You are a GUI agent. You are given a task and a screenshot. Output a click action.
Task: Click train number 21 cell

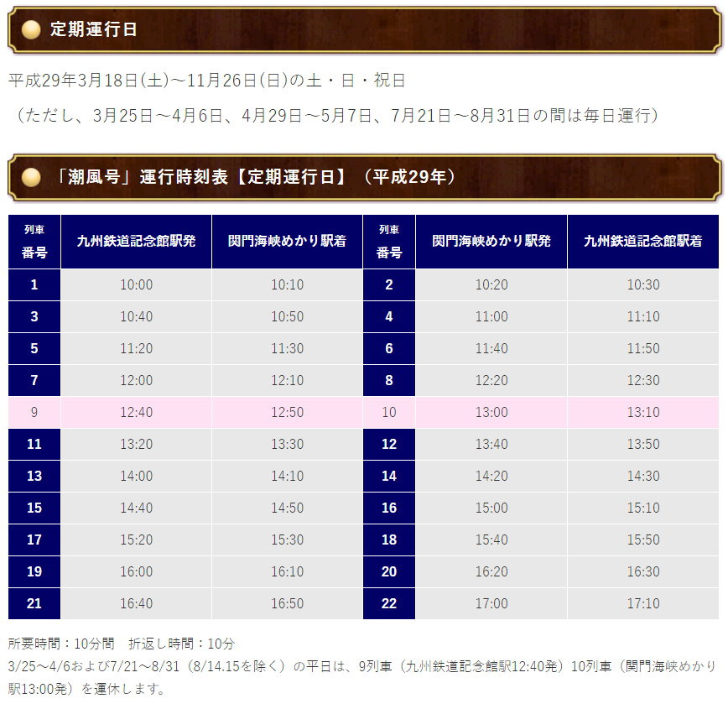click(34, 603)
